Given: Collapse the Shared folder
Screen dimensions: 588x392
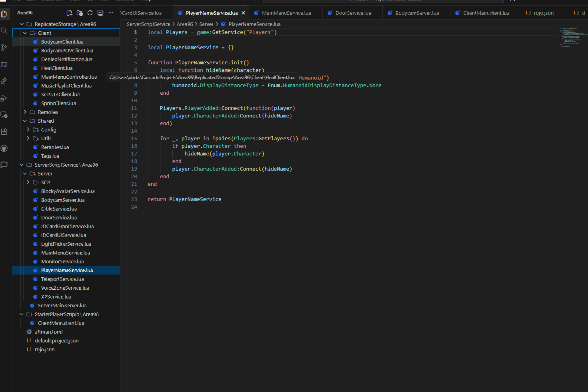Looking at the screenshot, I should (25, 121).
